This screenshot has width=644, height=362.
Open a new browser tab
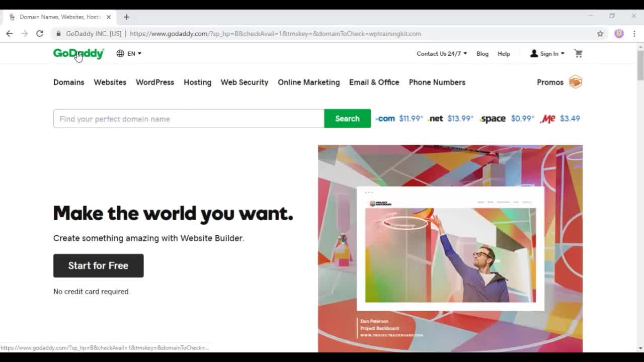(126, 17)
